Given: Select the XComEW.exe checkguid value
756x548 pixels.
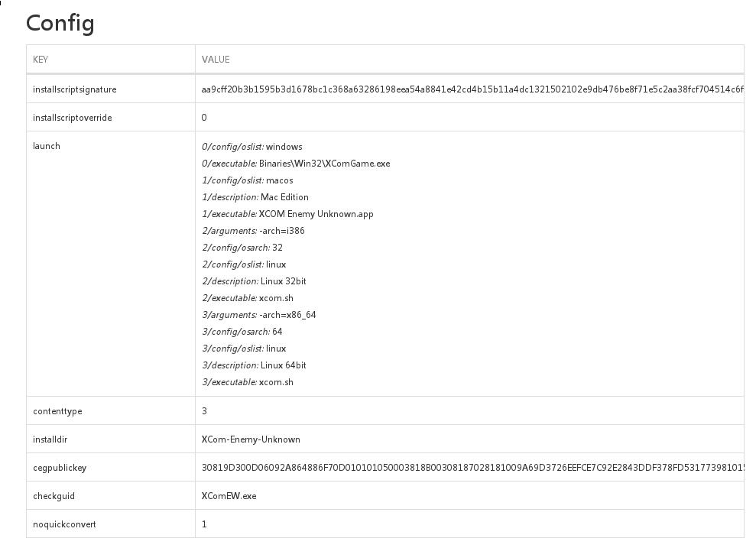Looking at the screenshot, I should 229,496.
